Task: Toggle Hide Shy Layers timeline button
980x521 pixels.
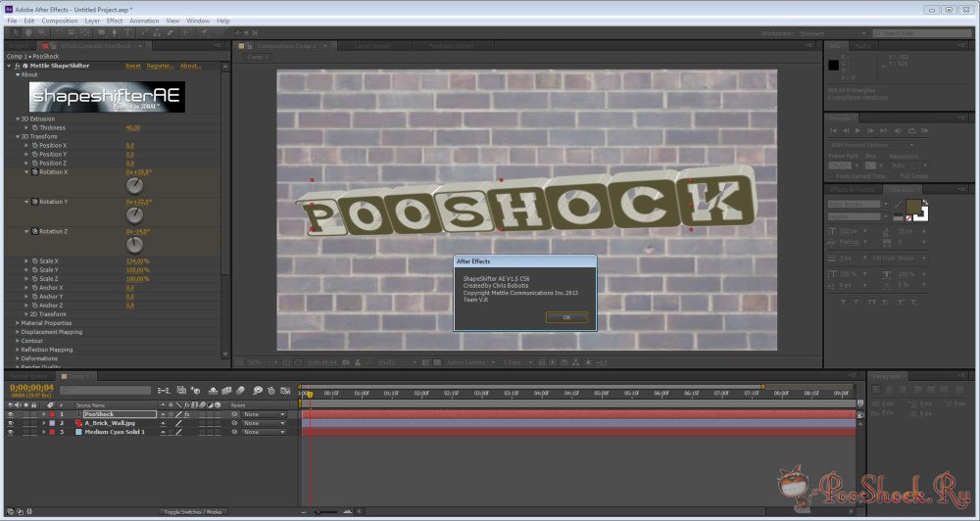Action: coord(213,391)
